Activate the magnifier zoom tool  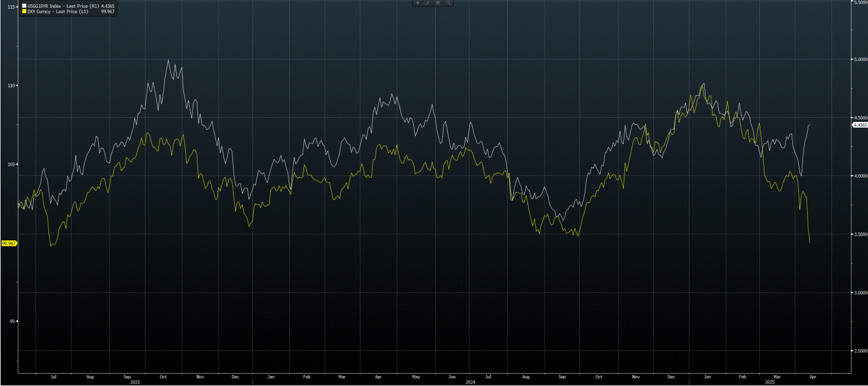[x=449, y=3]
